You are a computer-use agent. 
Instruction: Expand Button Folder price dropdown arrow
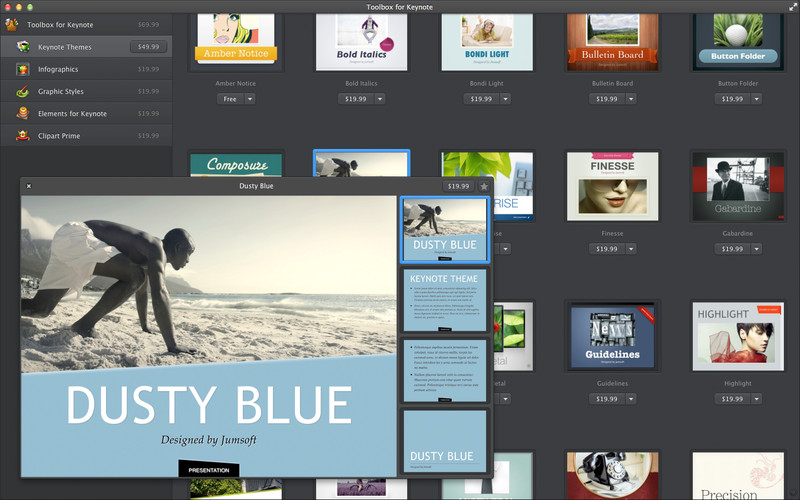tap(757, 99)
